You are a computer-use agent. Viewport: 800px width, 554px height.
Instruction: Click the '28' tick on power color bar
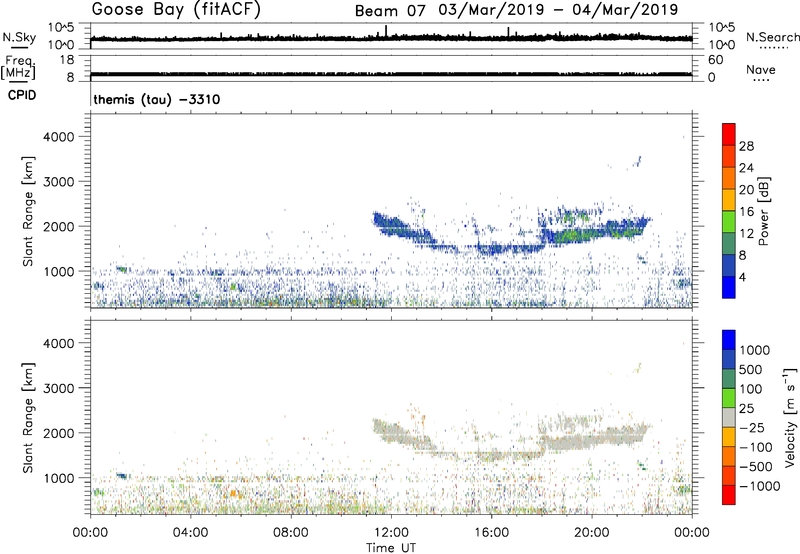coord(746,146)
